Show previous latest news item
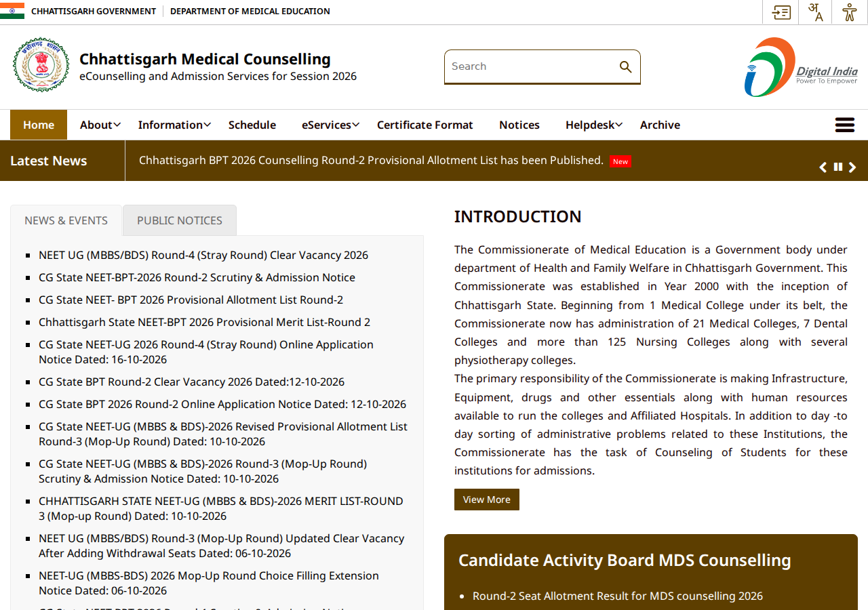The image size is (868, 610). [823, 167]
